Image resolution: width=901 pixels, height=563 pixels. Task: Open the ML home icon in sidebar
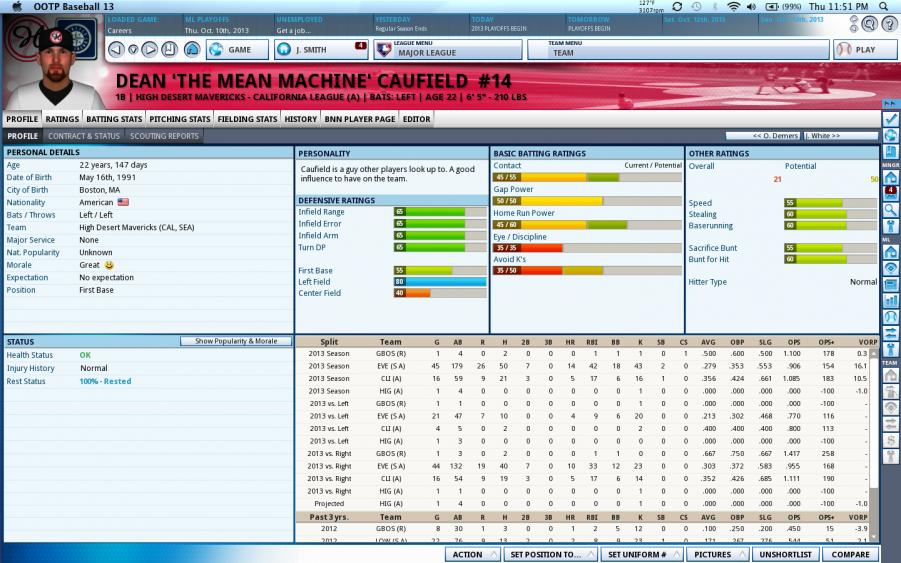891,252
